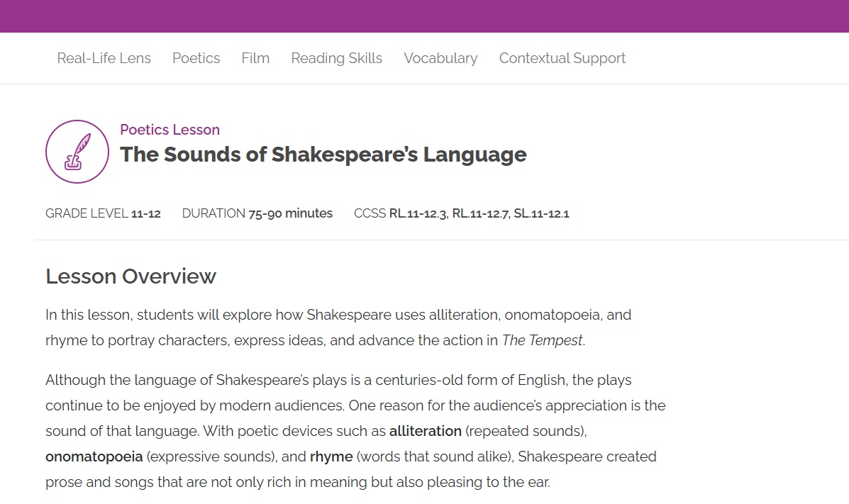Screen dimensions: 849x504
Task: Click the paragraph starting "Although the language"
Action: click(x=355, y=405)
